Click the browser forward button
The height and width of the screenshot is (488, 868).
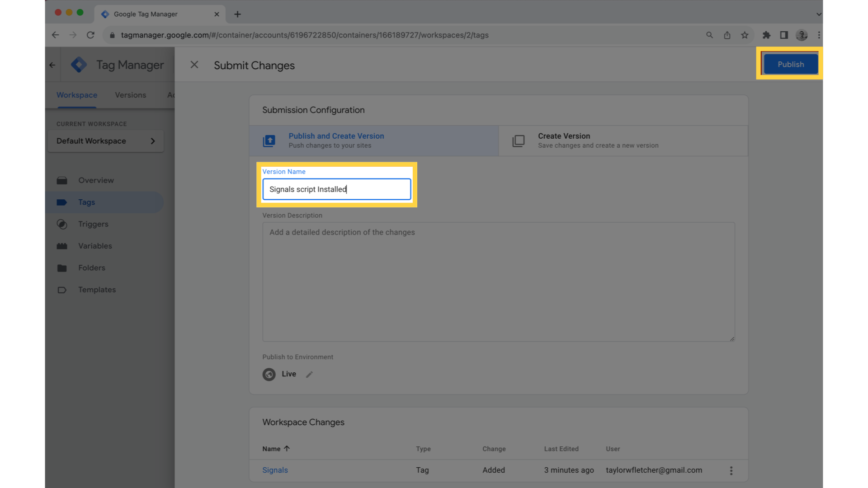(x=73, y=35)
